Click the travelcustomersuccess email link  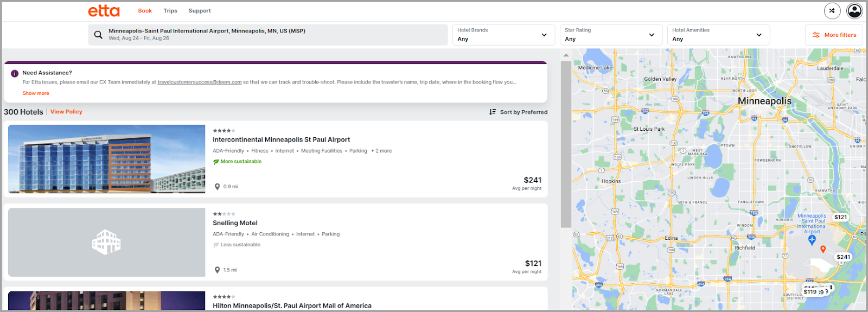point(199,82)
